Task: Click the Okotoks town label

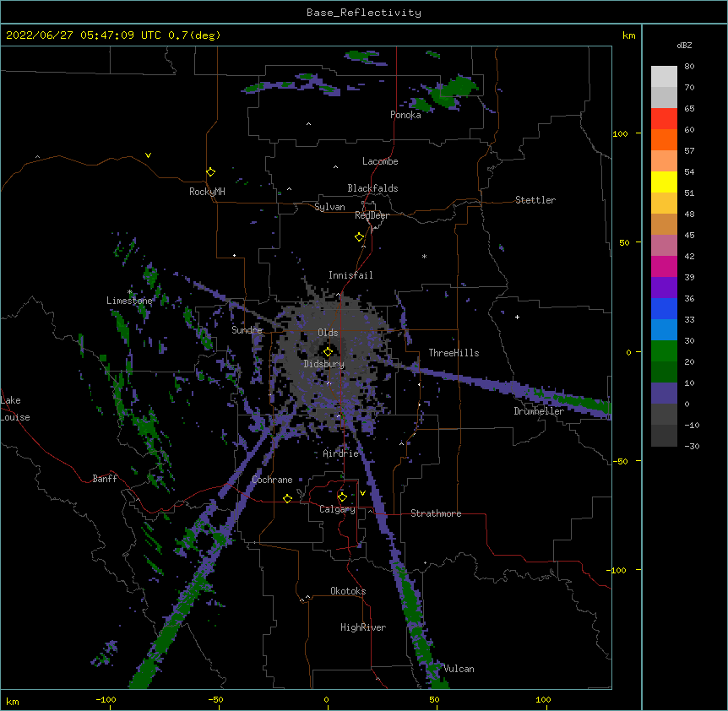Action: [348, 591]
